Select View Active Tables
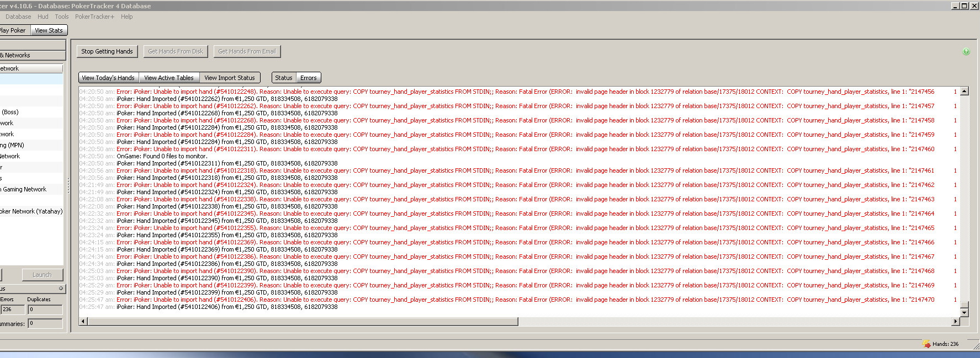 pyautogui.click(x=169, y=78)
